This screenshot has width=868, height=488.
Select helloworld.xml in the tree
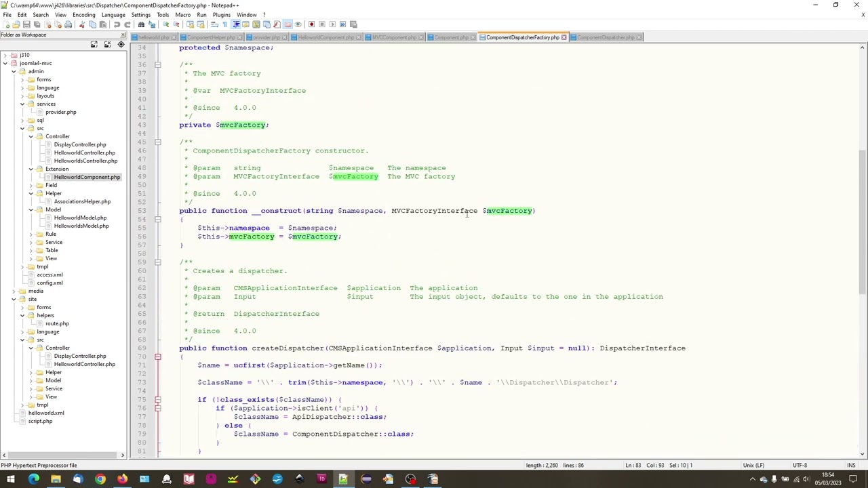click(x=46, y=413)
